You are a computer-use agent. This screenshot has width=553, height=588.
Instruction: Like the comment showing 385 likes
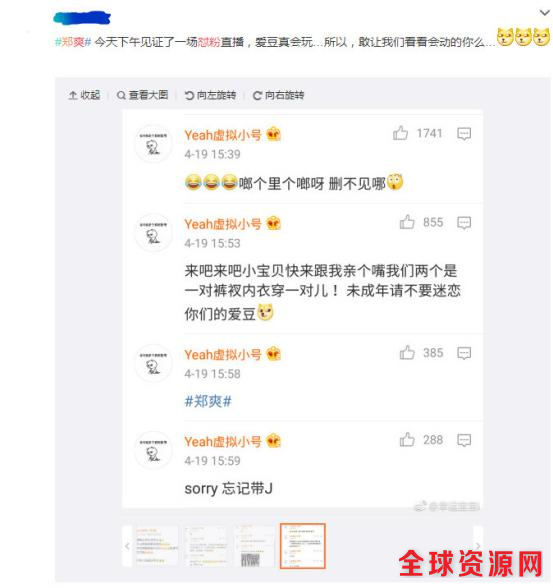pyautogui.click(x=407, y=352)
